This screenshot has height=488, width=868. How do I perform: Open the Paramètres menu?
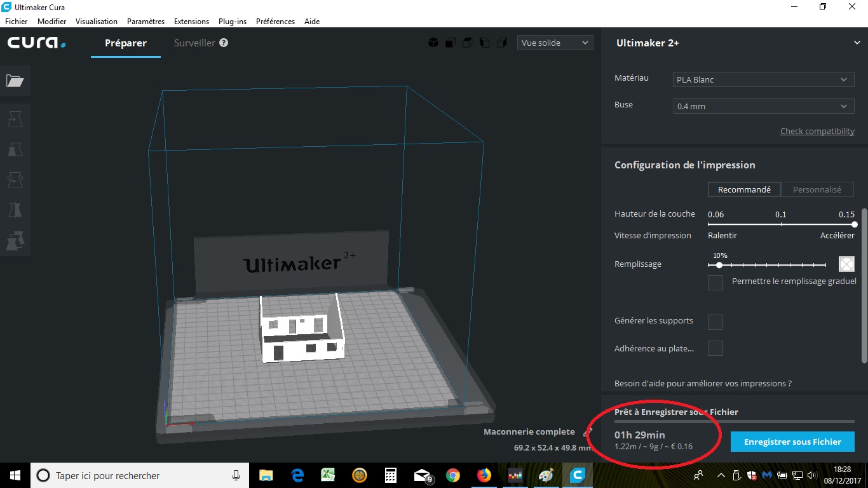[146, 21]
